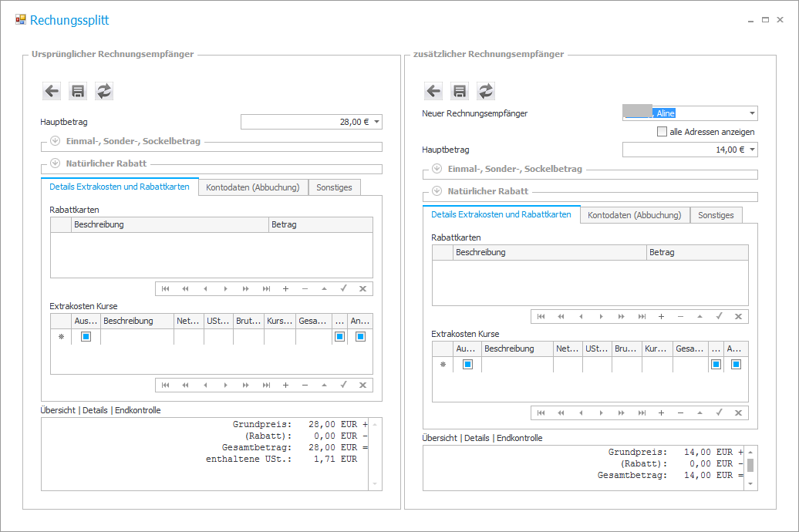Add a row in left Rabattkarten navigator
799x532 pixels.
coord(285,289)
